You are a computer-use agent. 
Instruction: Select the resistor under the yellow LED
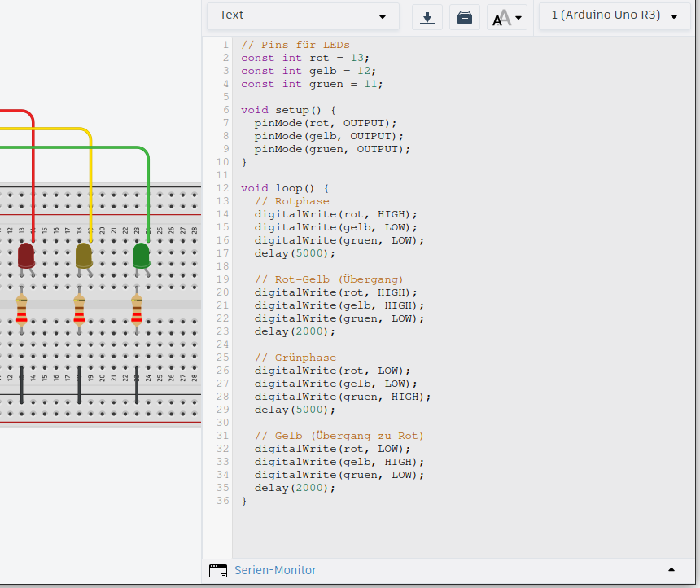coord(79,309)
